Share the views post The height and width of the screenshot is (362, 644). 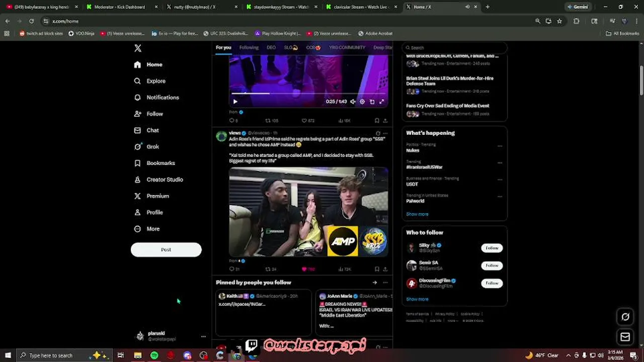click(385, 269)
